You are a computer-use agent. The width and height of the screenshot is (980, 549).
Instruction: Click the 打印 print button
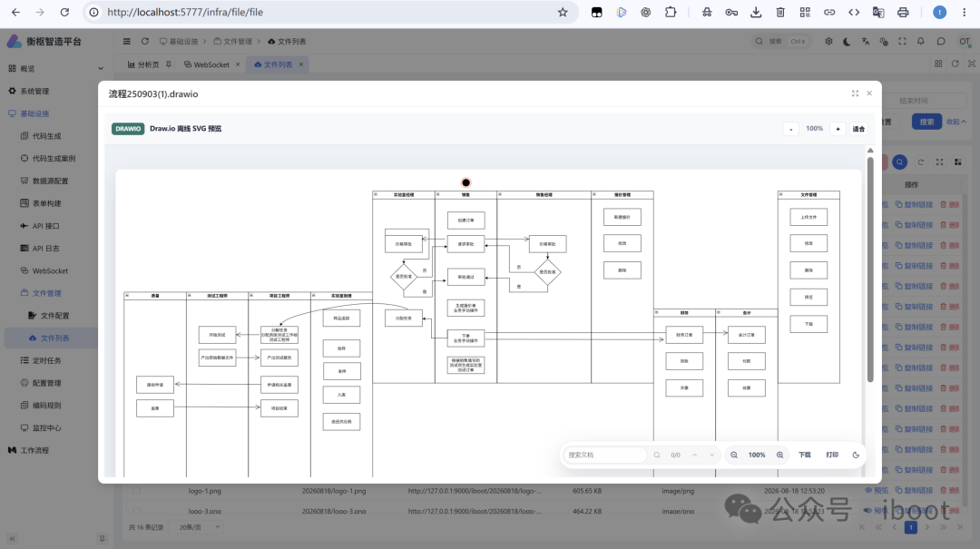point(832,456)
